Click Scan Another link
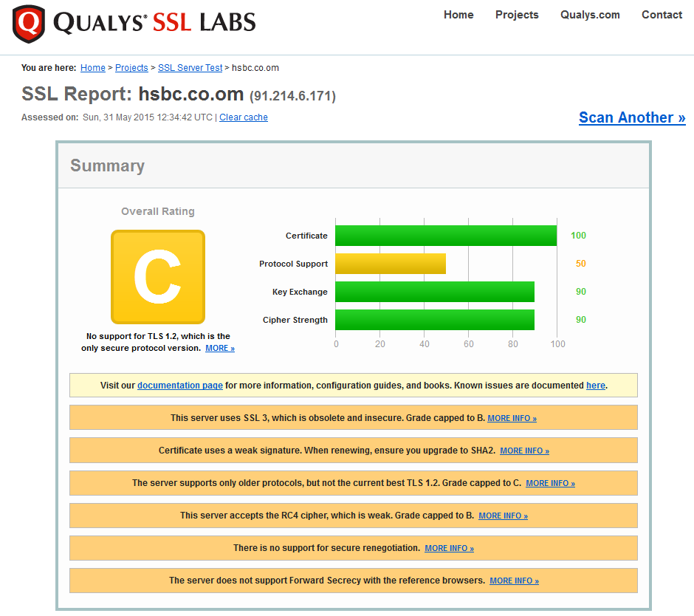This screenshot has width=694, height=616. (x=632, y=117)
